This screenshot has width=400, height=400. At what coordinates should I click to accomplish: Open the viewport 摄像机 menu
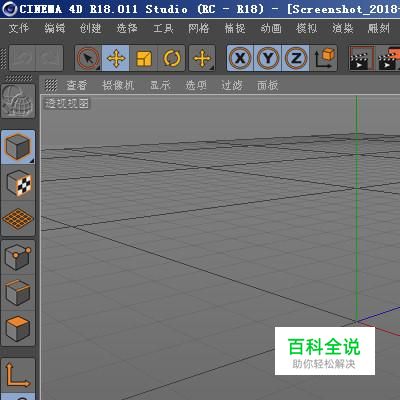118,86
